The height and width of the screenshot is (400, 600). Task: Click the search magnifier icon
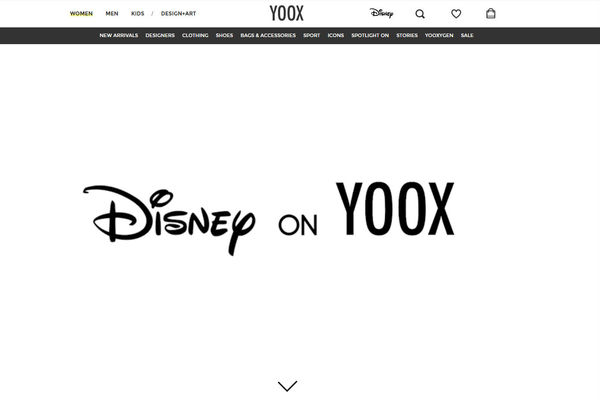(x=420, y=14)
